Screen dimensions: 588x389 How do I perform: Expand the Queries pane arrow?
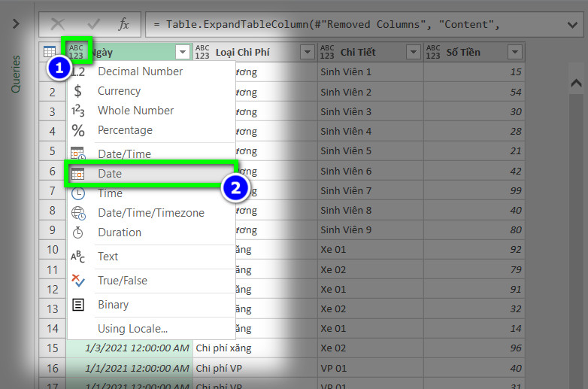coord(16,24)
